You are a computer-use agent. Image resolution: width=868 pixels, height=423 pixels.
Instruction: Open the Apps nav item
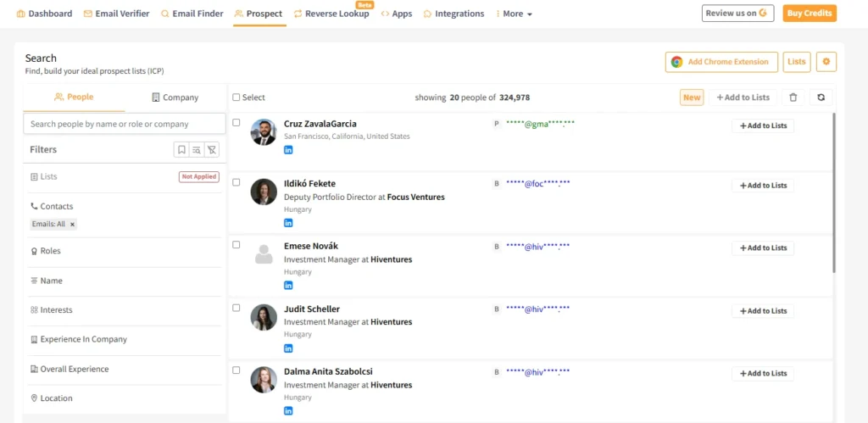pos(397,14)
